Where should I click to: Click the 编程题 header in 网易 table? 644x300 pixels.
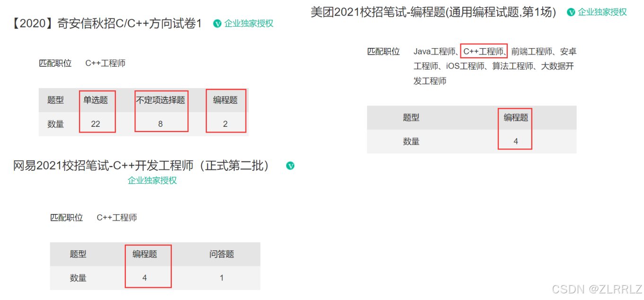(x=145, y=254)
